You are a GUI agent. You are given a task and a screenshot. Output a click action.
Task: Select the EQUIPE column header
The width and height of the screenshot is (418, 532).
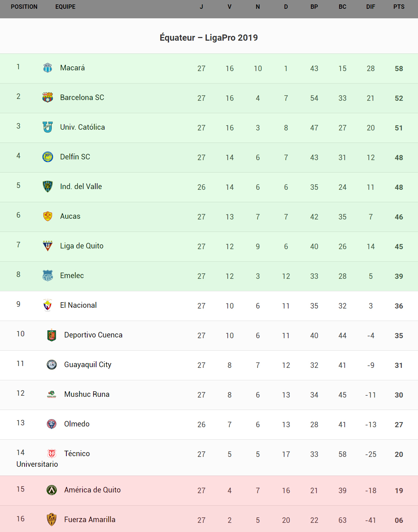click(x=65, y=7)
